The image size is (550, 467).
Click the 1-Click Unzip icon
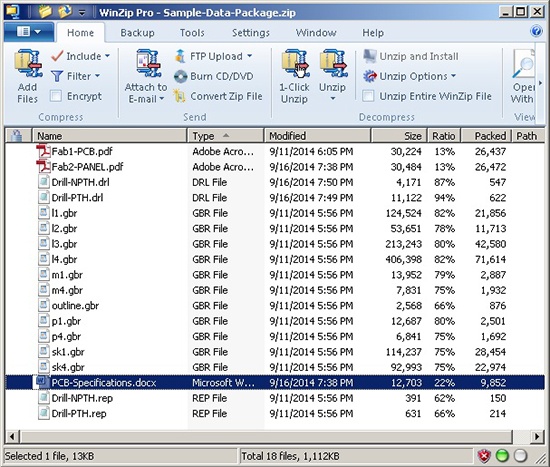coord(295,64)
